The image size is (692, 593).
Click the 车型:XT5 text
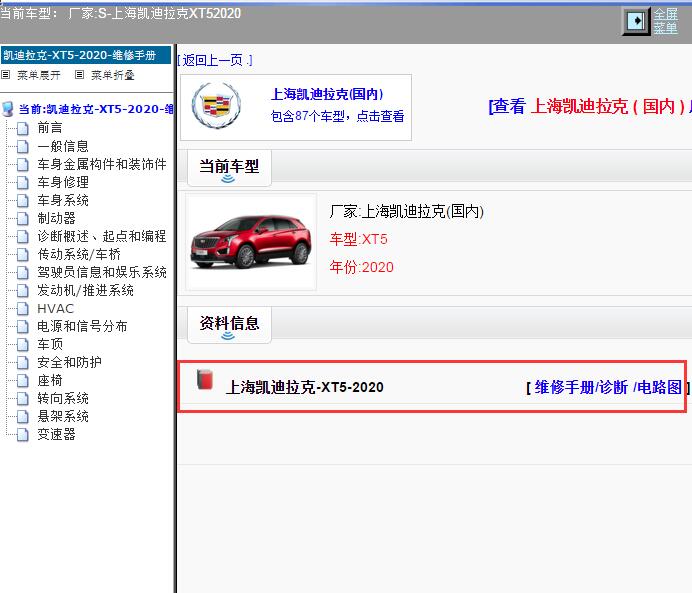point(358,239)
